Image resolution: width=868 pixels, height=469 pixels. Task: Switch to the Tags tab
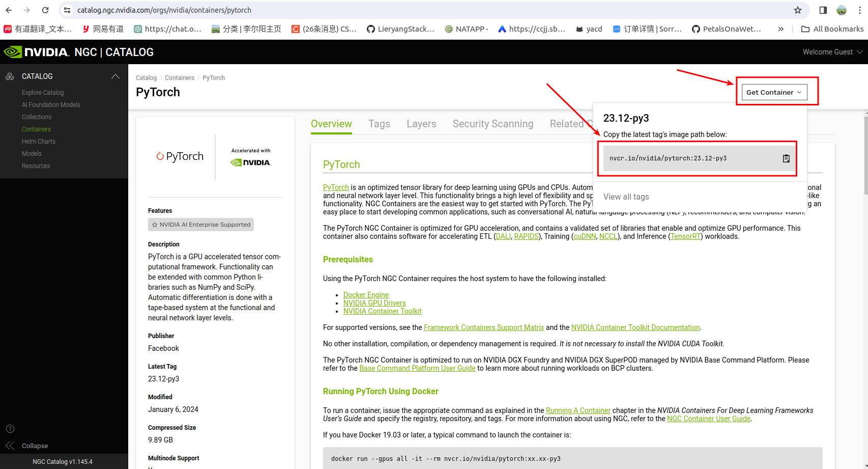tap(379, 124)
